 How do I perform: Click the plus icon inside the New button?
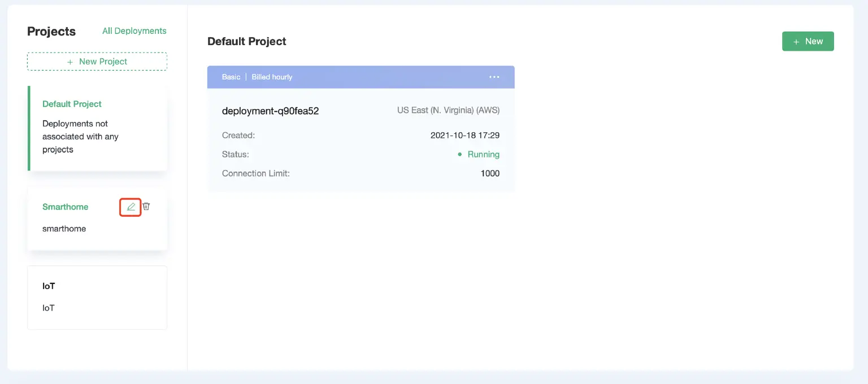[x=796, y=41]
